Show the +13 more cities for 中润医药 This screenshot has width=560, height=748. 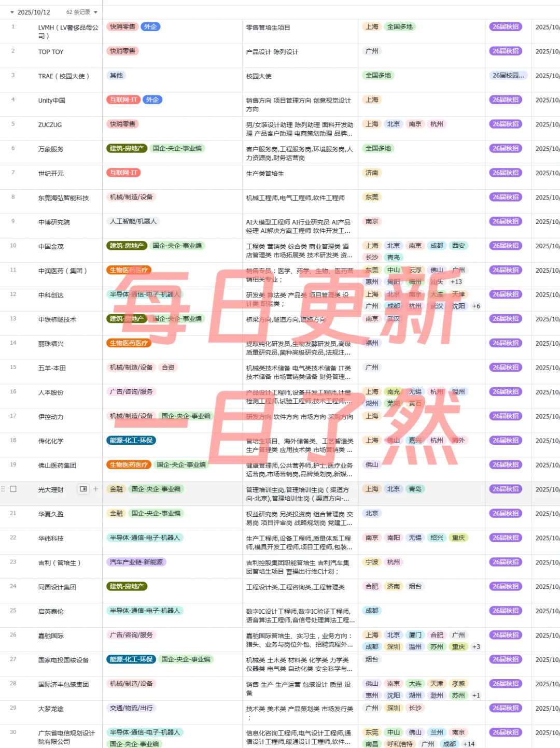click(x=456, y=281)
